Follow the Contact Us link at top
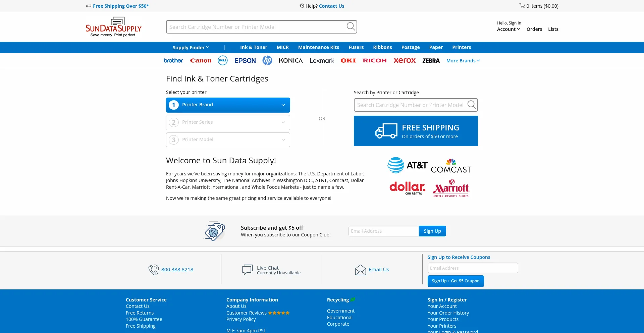This screenshot has height=333, width=644. (331, 6)
